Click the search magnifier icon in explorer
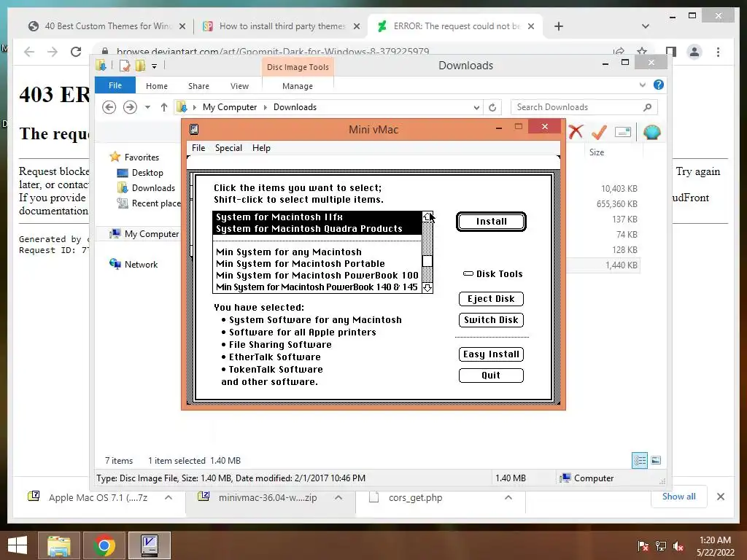The width and height of the screenshot is (747, 560). [647, 107]
